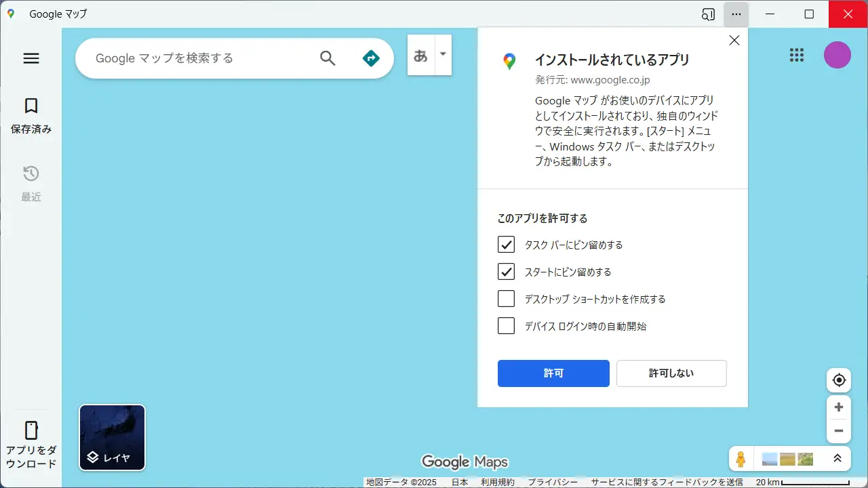
Task: Uncheck スタートにピン留めする checkbox
Action: [x=506, y=272]
